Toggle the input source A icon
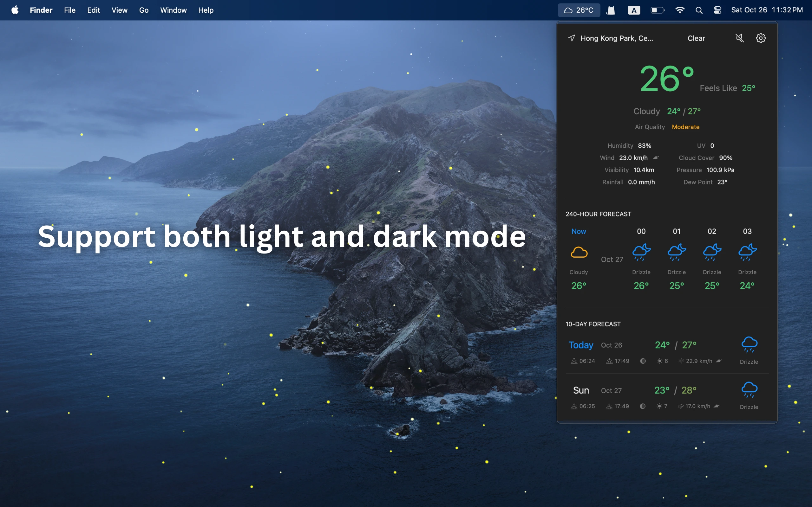 tap(633, 10)
